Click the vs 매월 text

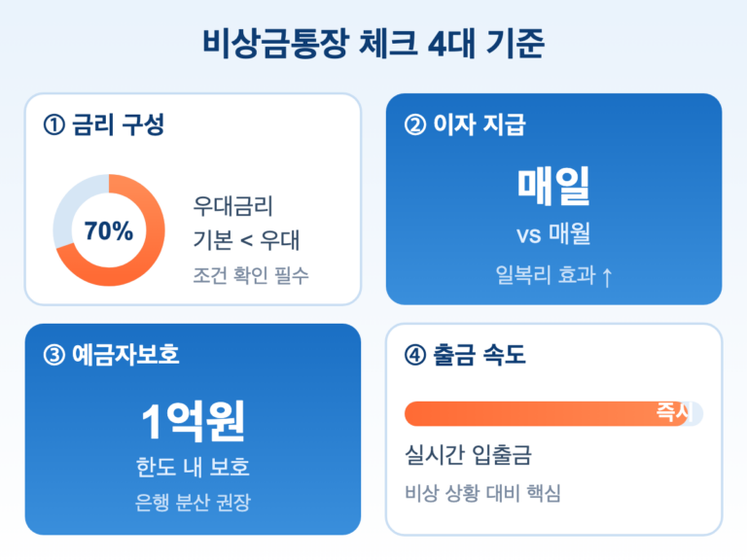(x=553, y=234)
